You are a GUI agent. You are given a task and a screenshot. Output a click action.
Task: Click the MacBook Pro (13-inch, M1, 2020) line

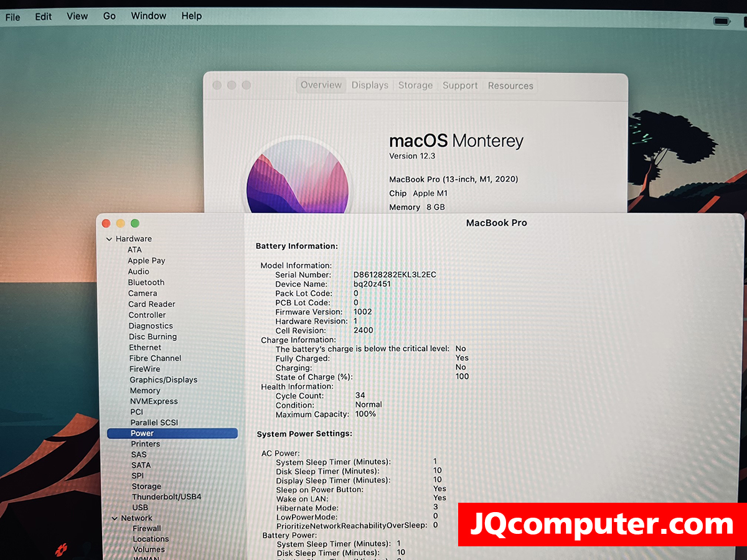click(454, 179)
